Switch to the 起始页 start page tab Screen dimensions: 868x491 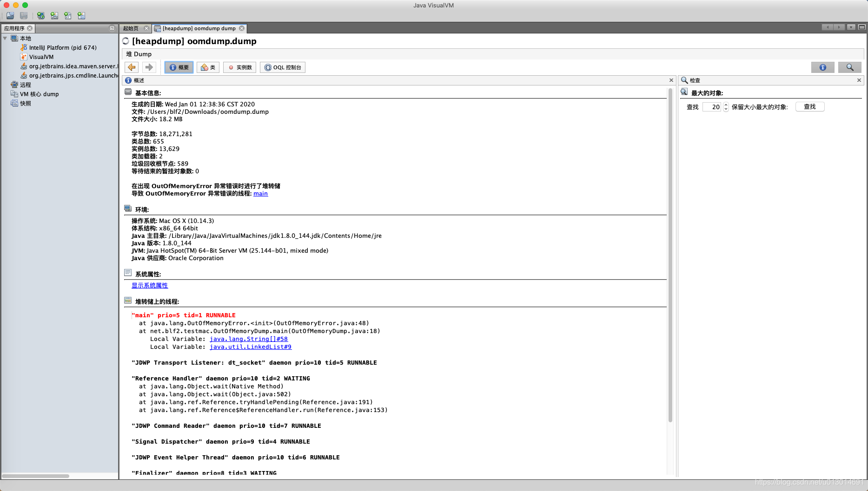(x=131, y=28)
